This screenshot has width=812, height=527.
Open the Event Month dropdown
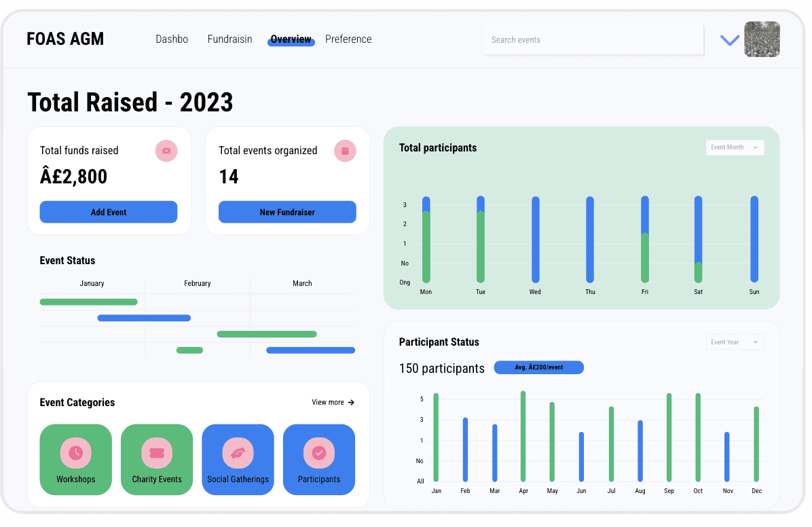735,147
